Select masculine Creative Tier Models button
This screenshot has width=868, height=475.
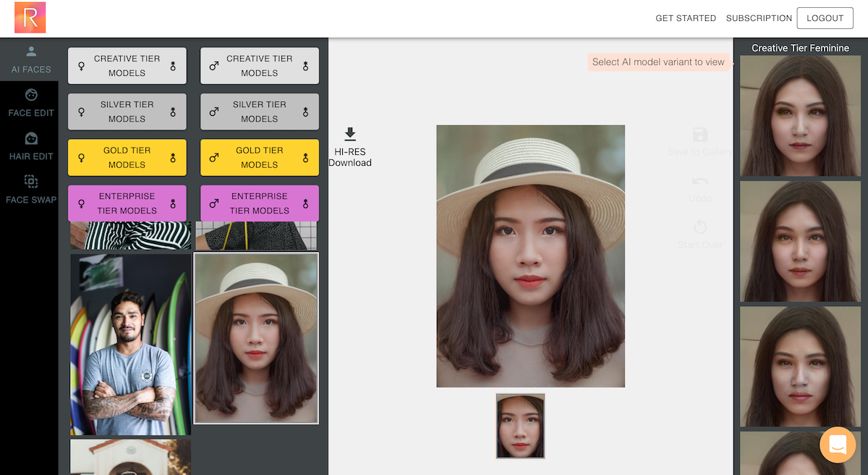tap(260, 66)
